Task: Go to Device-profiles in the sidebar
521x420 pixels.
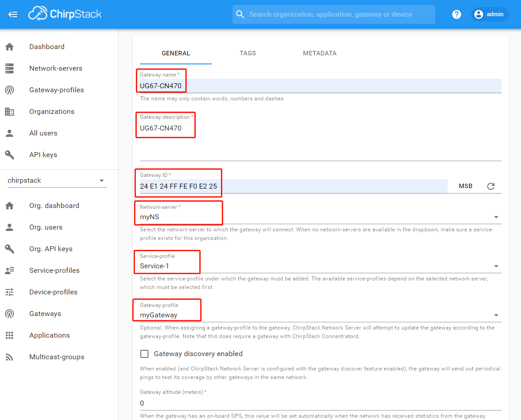Action: [53, 292]
